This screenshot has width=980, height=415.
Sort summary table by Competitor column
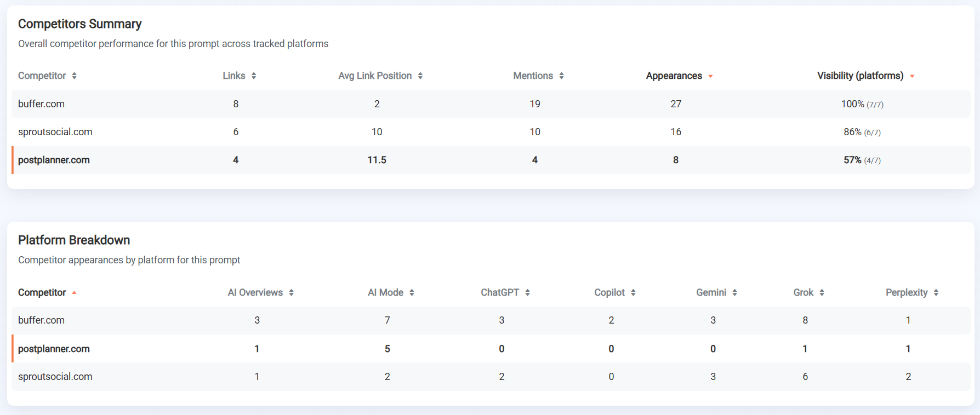pyautogui.click(x=47, y=76)
